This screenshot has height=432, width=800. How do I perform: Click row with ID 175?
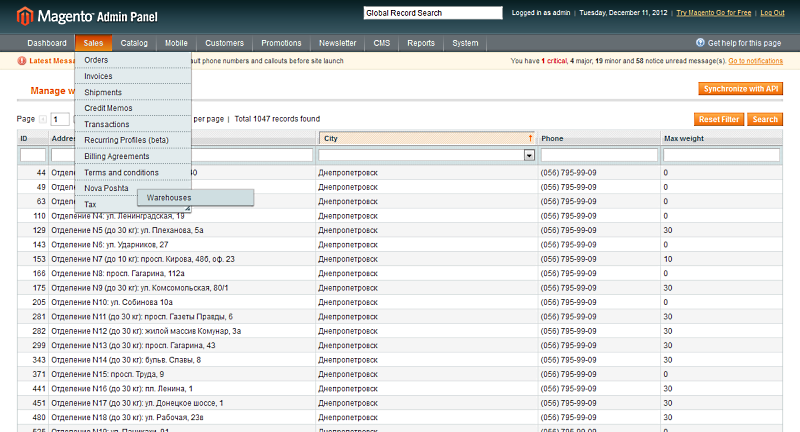[x=399, y=288]
